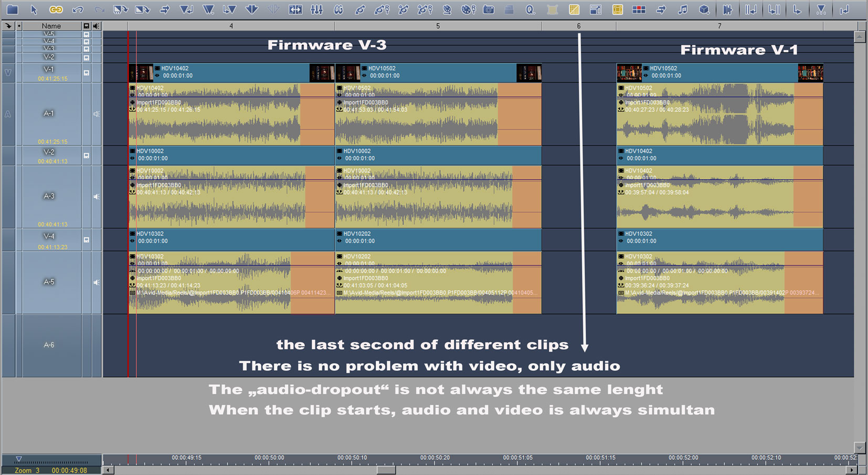Select the arrow edit mode tool
This screenshot has width=868, height=475.
[x=34, y=9]
